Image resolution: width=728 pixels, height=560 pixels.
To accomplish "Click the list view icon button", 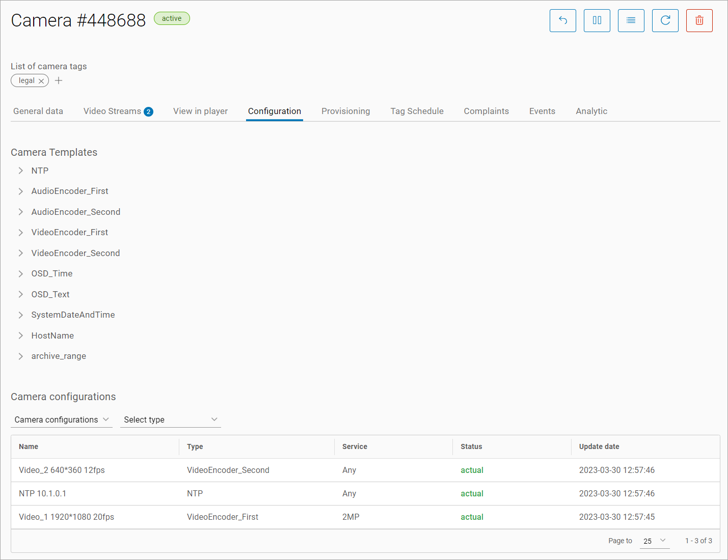I will pos(631,20).
